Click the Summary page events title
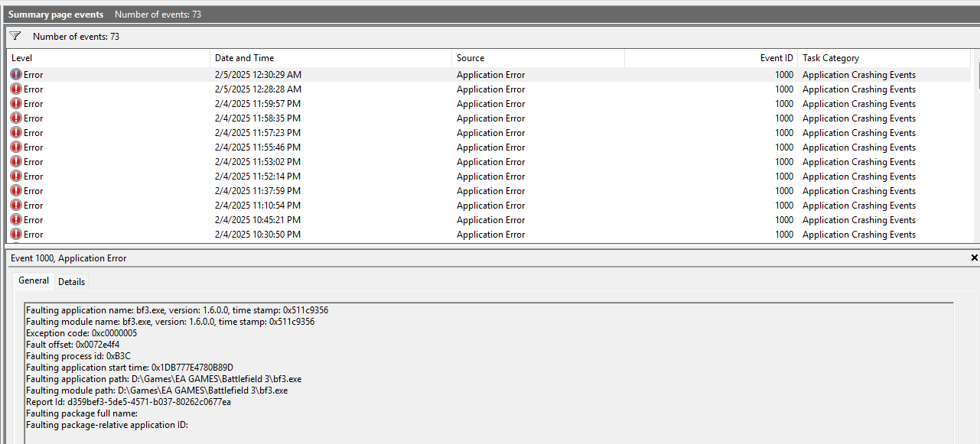Screen dimensions: 980x444 click(56, 15)
